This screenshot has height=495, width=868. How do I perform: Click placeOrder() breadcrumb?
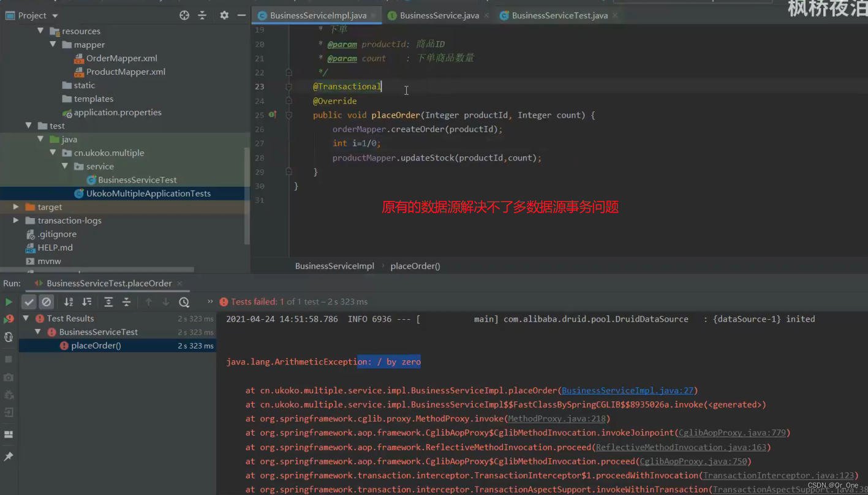pos(415,266)
